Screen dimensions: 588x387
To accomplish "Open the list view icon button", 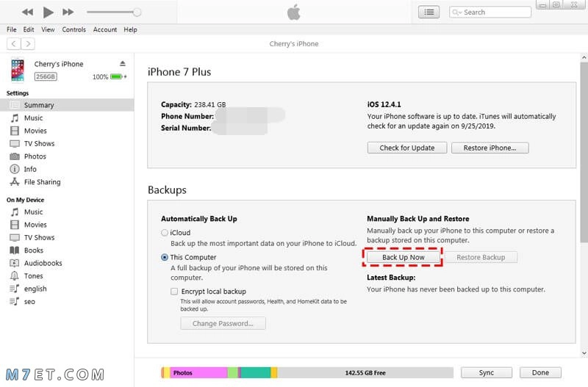I will pos(429,12).
